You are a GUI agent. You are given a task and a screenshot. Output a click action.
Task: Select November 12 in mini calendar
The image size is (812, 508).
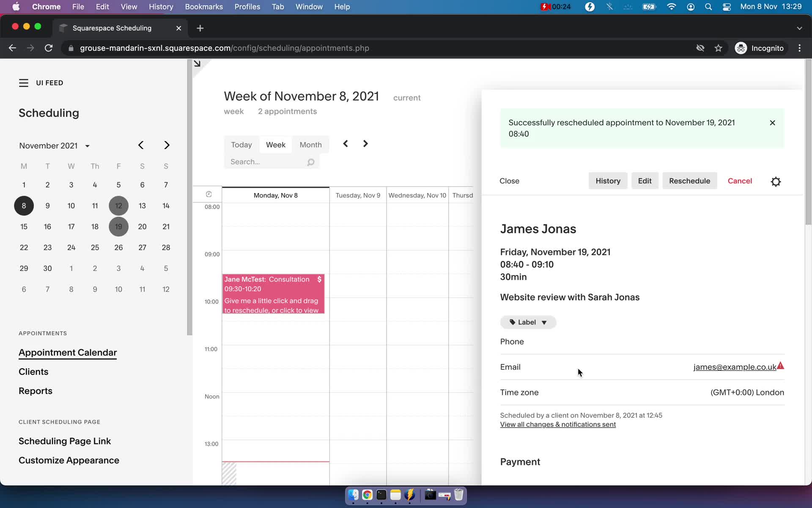click(118, 206)
